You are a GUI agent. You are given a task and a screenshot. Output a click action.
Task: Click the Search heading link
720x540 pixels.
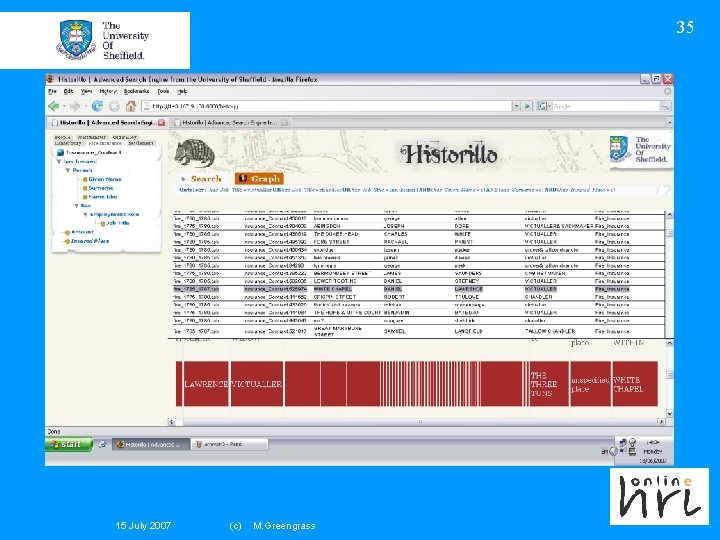click(x=206, y=179)
